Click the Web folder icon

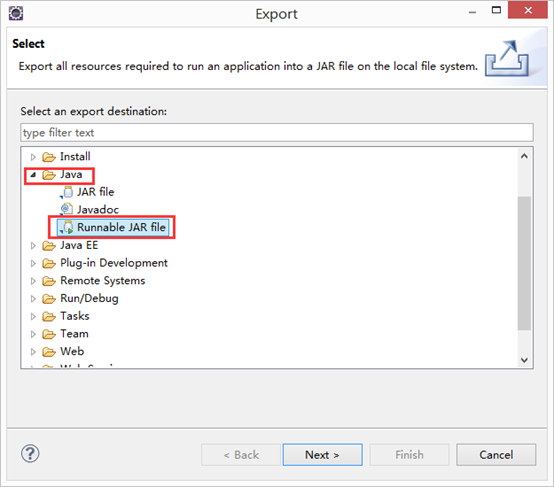click(x=49, y=352)
